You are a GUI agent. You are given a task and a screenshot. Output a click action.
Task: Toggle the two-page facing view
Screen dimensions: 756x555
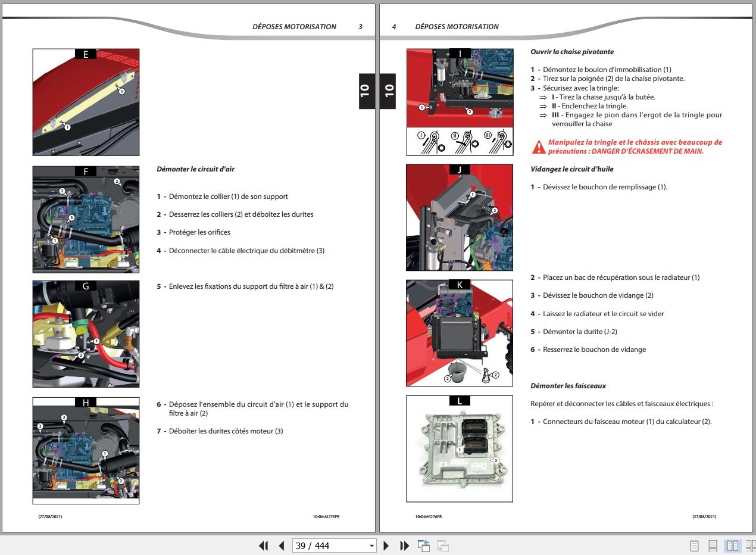click(732, 545)
